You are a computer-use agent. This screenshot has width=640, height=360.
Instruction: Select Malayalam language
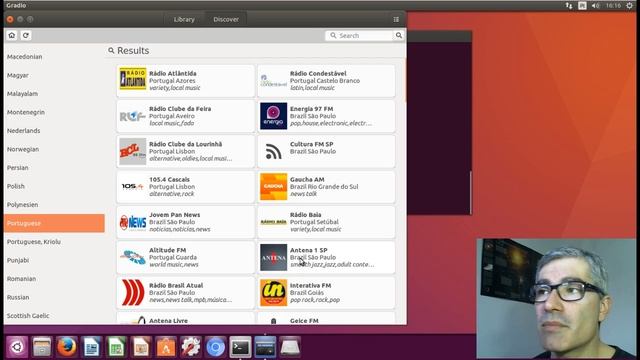(54, 93)
